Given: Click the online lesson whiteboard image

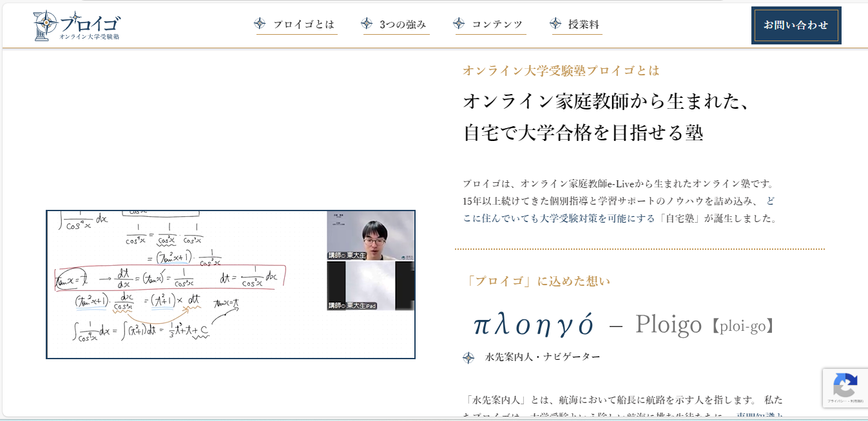Looking at the screenshot, I should point(187,285).
